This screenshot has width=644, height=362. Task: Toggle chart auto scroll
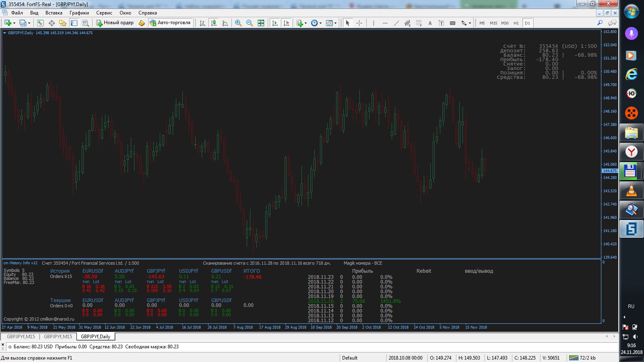275,23
